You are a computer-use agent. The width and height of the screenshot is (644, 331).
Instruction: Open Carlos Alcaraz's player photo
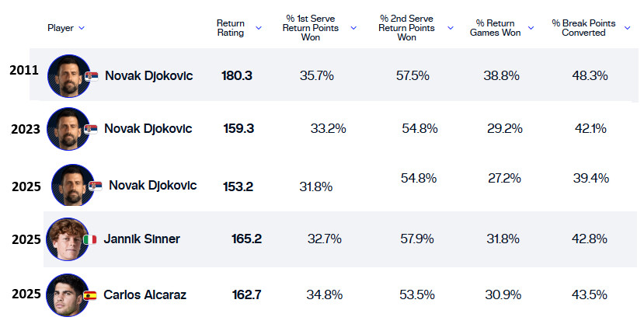coord(68,295)
